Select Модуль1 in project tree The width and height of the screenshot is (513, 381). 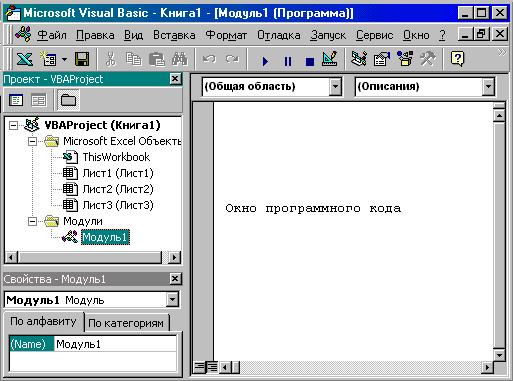[105, 237]
